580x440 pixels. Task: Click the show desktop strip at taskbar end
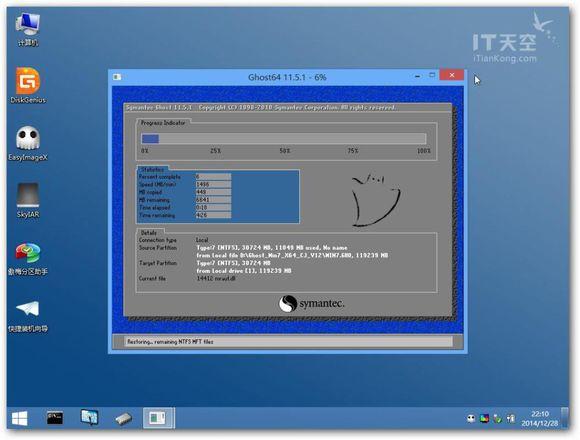click(564, 418)
